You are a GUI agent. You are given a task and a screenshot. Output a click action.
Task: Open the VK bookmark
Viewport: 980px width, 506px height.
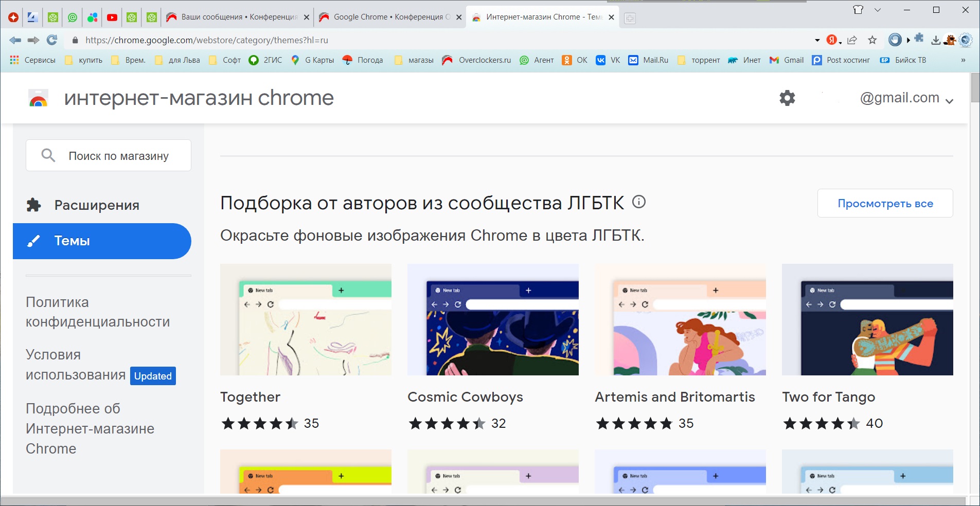coord(608,60)
